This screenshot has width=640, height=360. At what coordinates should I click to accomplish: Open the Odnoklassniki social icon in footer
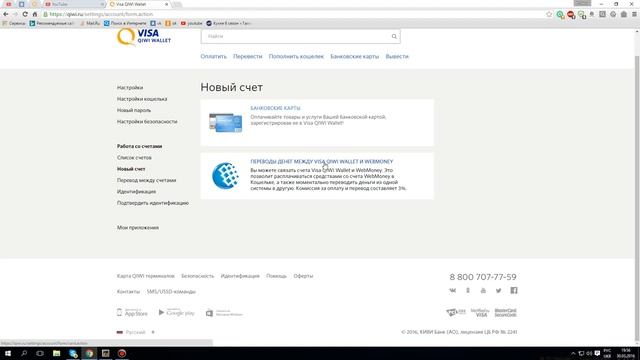[468, 290]
